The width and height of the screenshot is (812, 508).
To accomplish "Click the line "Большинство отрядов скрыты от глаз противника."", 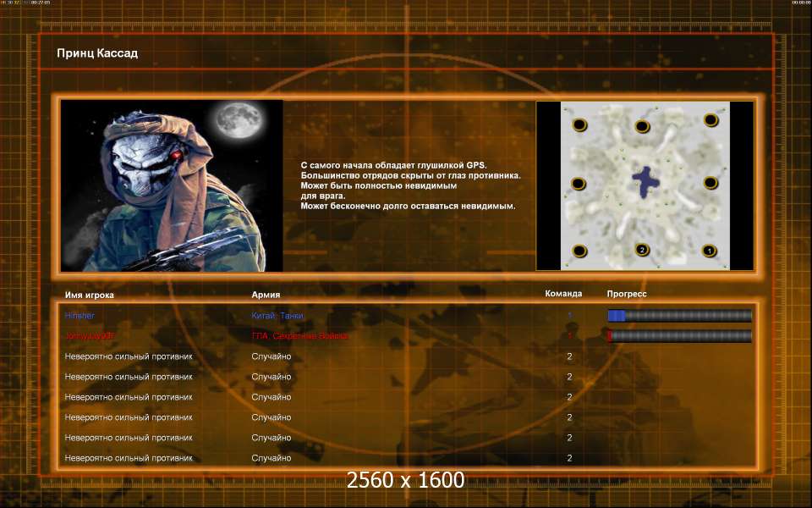I will pyautogui.click(x=411, y=175).
